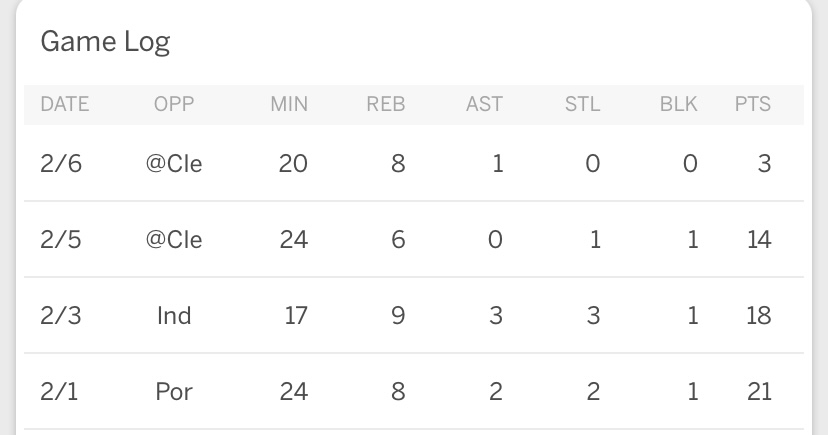
Task: Select the 2/3 game date
Action: point(59,315)
